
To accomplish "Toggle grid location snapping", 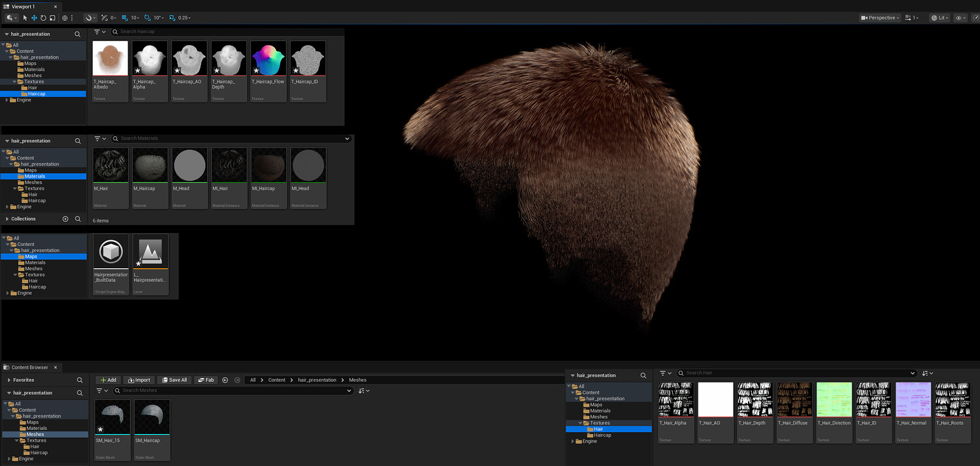I will tap(127, 18).
